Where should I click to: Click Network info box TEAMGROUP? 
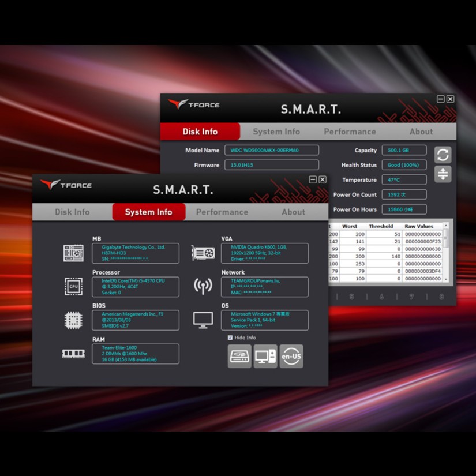click(265, 287)
